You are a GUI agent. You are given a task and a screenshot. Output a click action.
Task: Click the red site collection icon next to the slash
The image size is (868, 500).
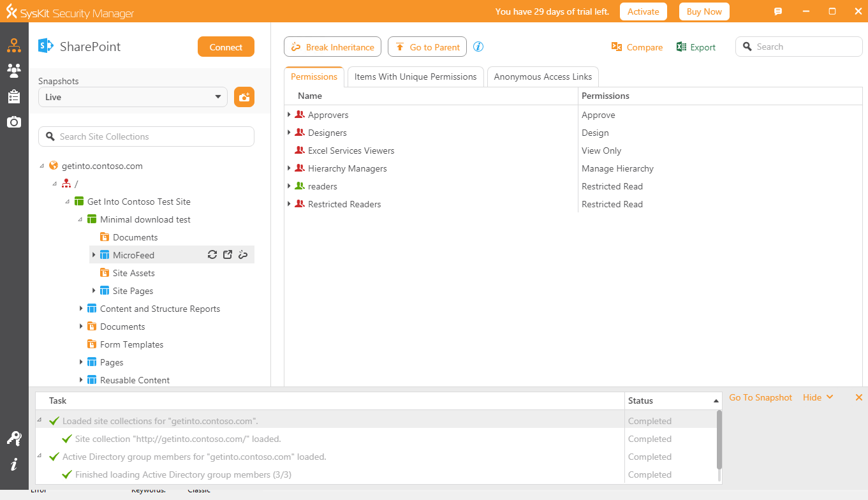coord(66,184)
